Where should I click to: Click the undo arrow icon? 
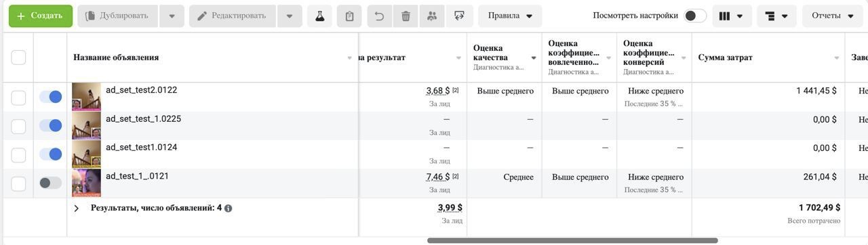[x=379, y=16]
